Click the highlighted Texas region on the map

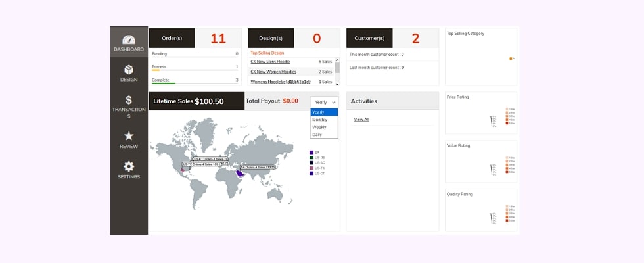(x=182, y=170)
